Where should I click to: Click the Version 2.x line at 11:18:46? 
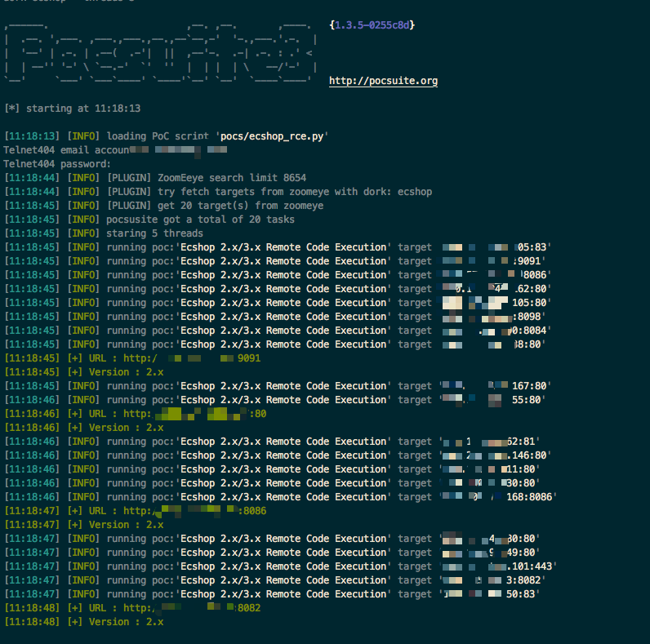click(84, 428)
